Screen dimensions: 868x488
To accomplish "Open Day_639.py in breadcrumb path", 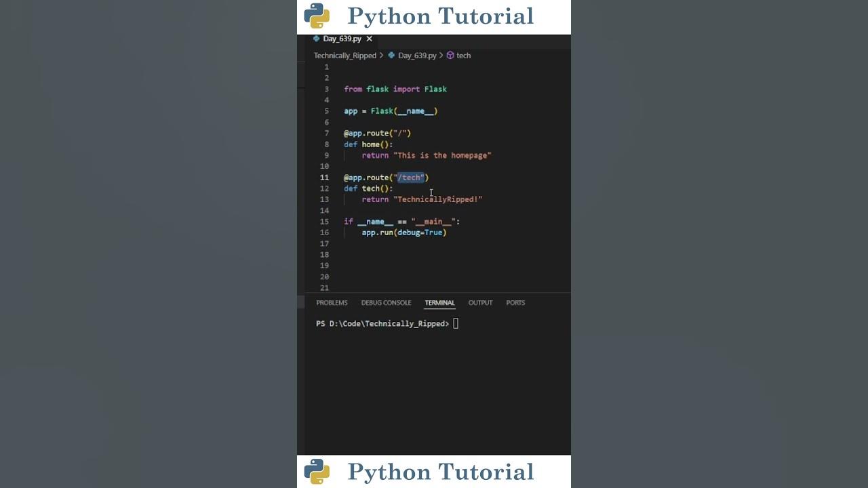I will (x=417, y=56).
